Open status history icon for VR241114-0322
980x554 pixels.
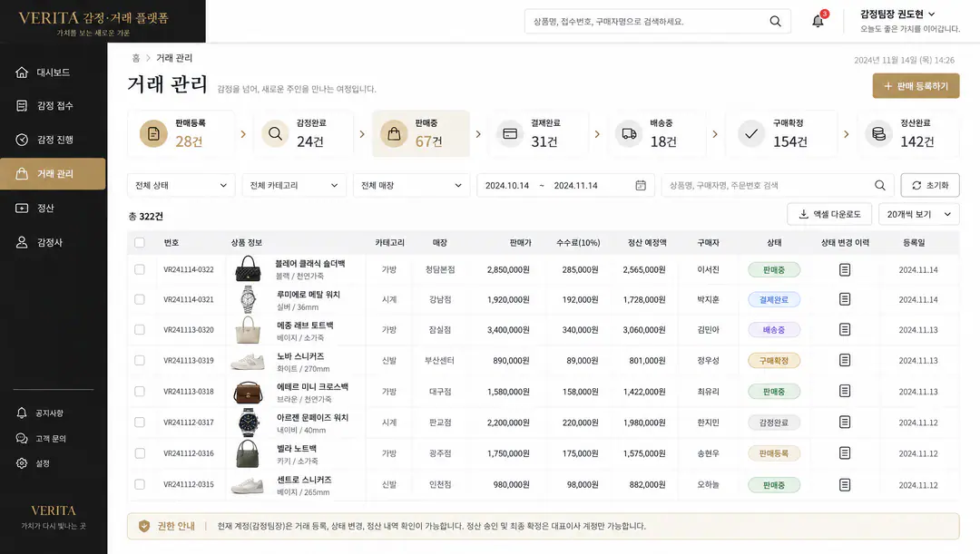coord(845,270)
